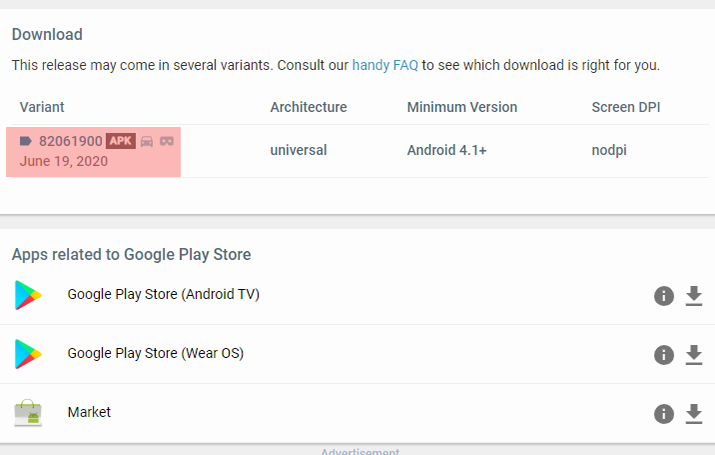
Task: Click the tag icon beside 82061900
Action: coord(26,141)
